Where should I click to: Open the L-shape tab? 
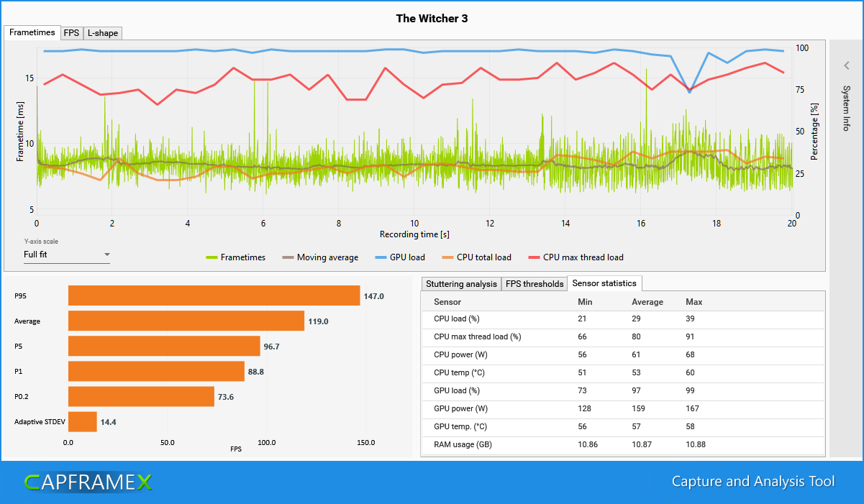[x=101, y=32]
